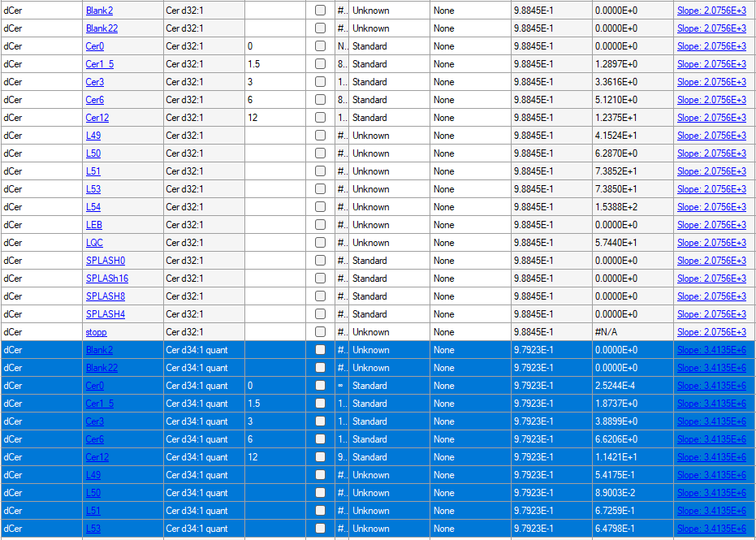Check the box in the SPLASH8 row
This screenshot has width=756, height=540.
(320, 296)
